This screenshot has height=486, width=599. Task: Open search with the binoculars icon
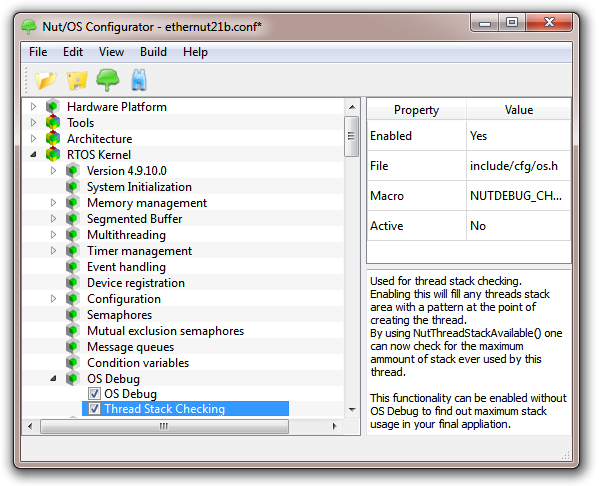[139, 80]
